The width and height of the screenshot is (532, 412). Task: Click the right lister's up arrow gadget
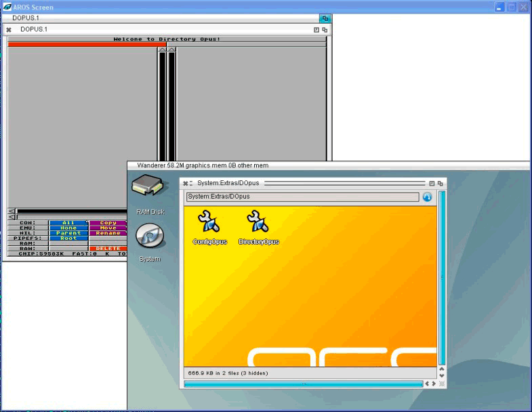coord(171,49)
